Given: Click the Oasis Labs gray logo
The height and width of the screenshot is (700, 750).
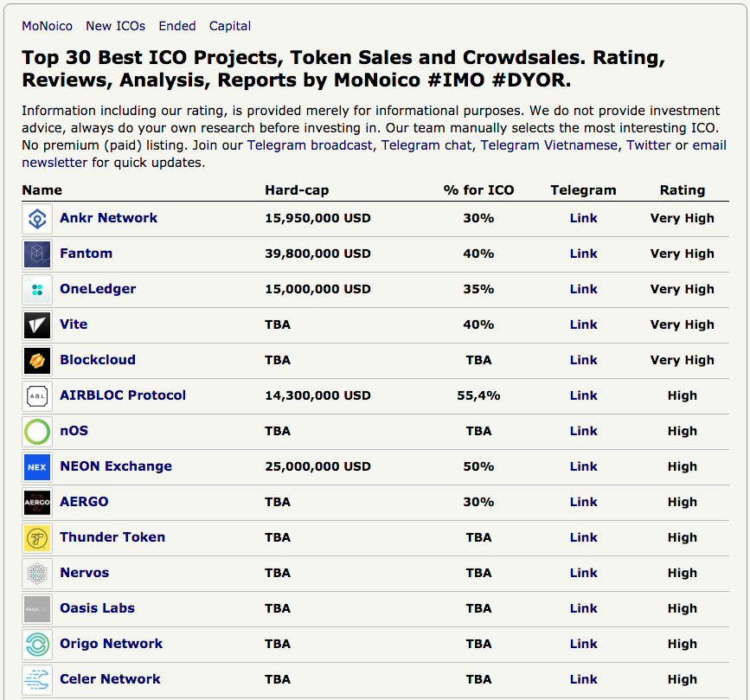Looking at the screenshot, I should click(x=37, y=609).
